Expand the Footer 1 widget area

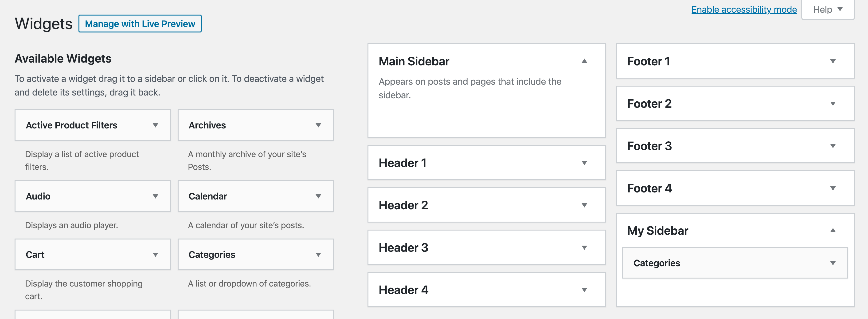[x=833, y=61]
